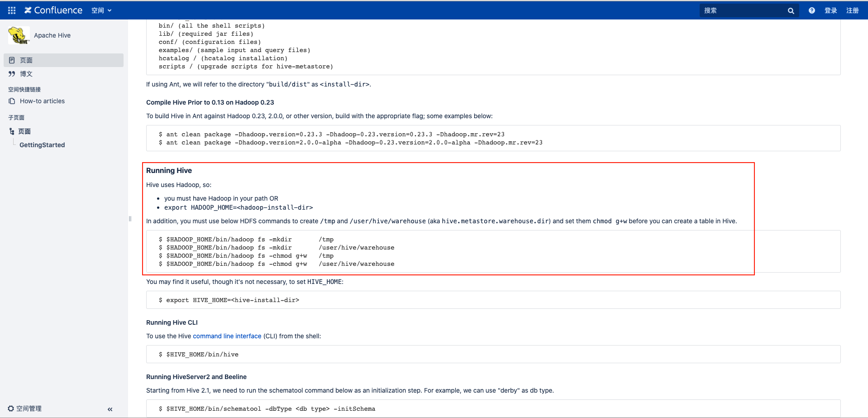Open the app switcher grid icon
This screenshot has width=868, height=418.
tap(12, 10)
